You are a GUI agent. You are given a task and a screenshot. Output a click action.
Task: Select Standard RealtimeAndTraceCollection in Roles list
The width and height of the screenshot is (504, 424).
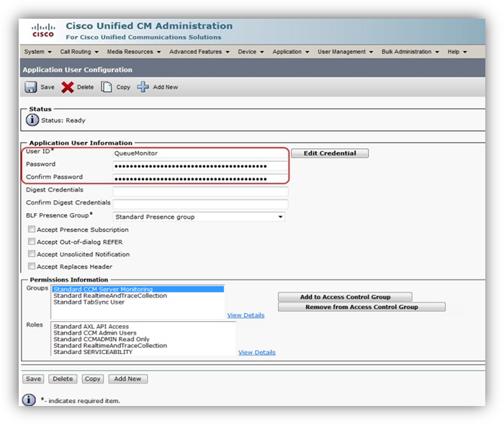pyautogui.click(x=110, y=346)
